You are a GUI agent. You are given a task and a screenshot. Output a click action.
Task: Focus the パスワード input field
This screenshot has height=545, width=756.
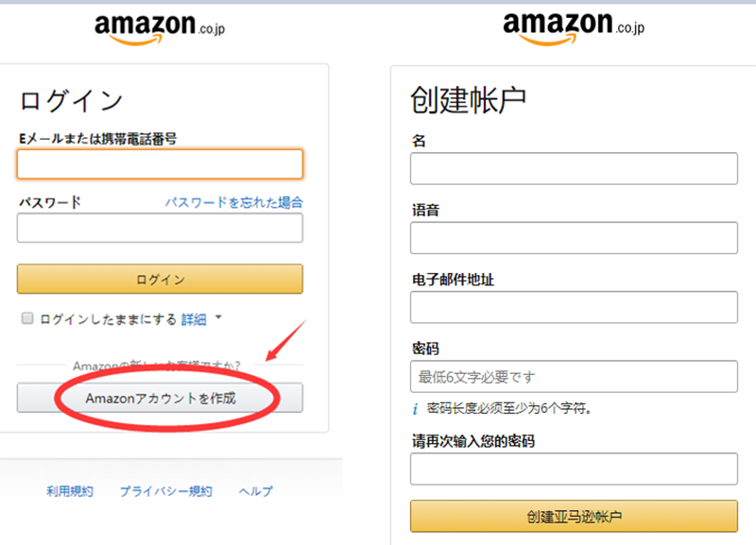click(x=160, y=228)
